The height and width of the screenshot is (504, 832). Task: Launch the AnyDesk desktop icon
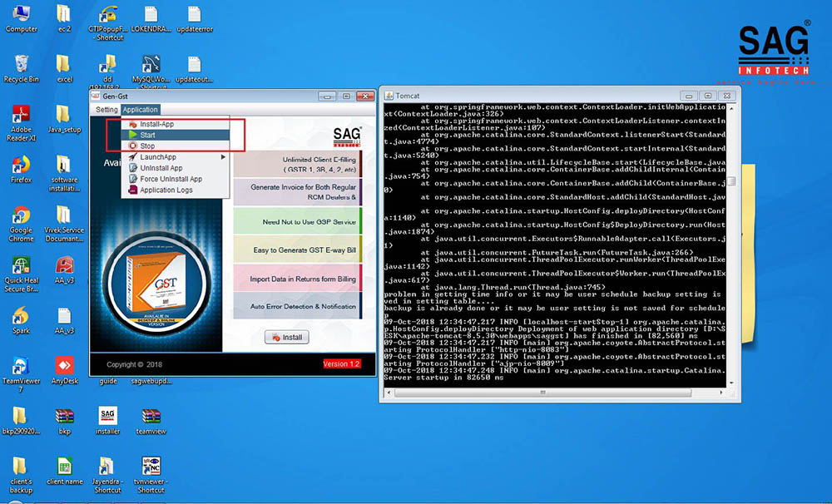(x=64, y=366)
